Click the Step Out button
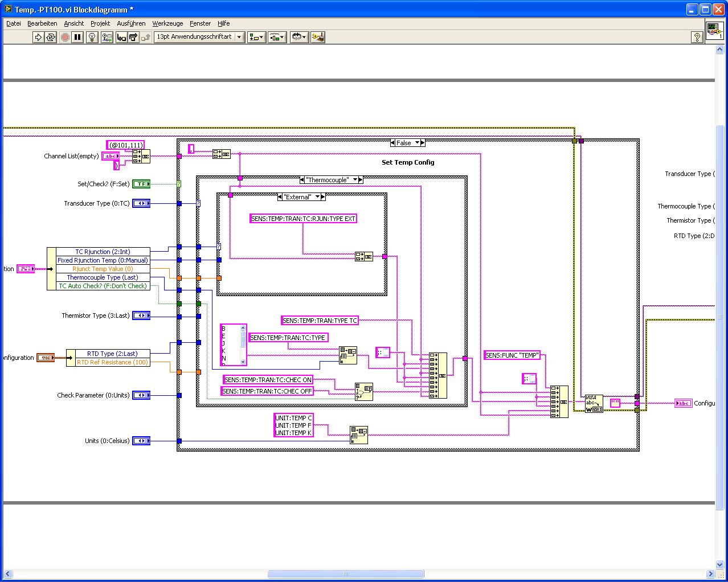 146,37
